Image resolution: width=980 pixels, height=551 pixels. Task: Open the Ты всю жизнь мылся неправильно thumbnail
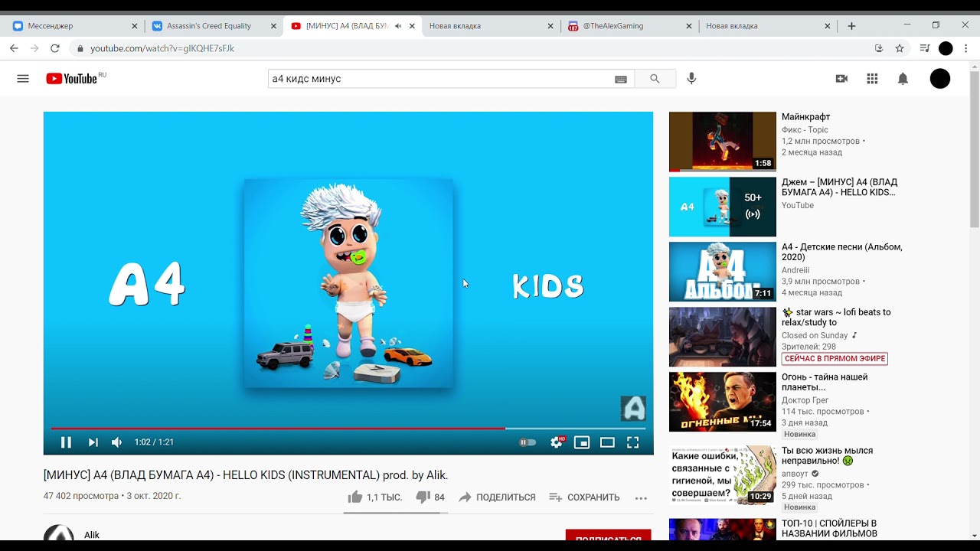point(723,475)
